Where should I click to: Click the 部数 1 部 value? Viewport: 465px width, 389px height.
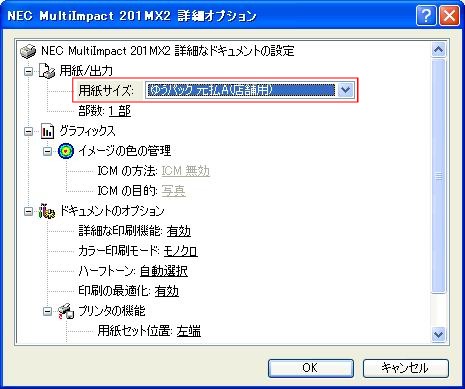point(120,111)
